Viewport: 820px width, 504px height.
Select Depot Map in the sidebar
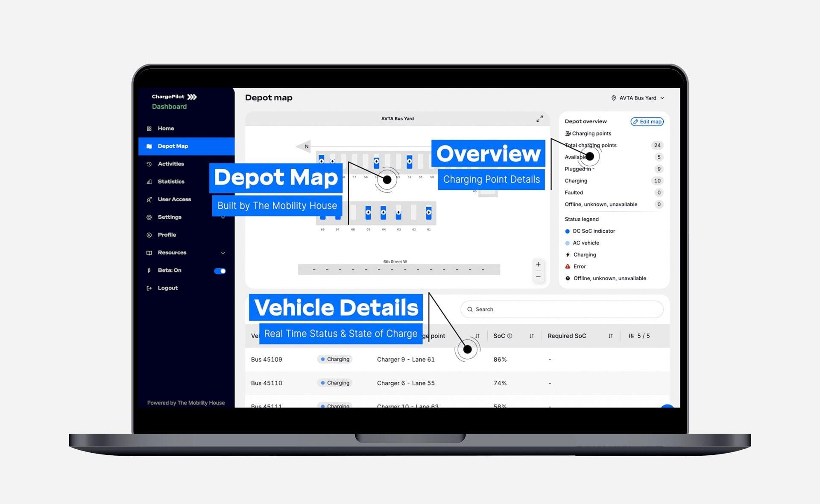tap(186, 146)
